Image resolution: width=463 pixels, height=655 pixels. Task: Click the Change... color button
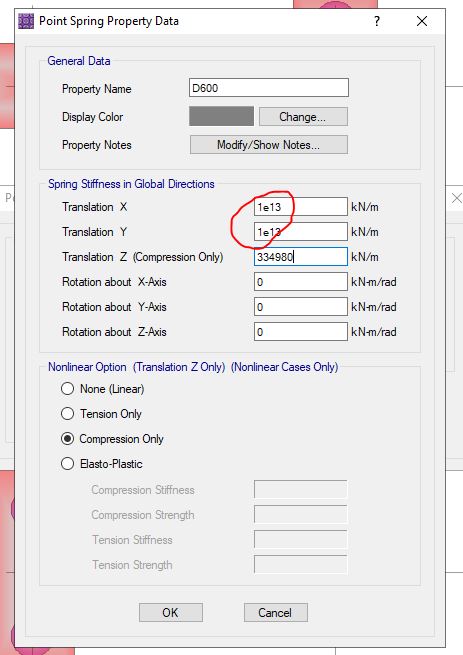(x=303, y=117)
